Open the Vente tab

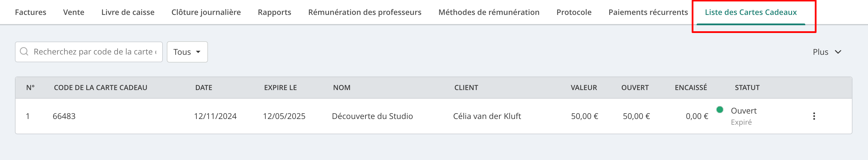tap(74, 12)
